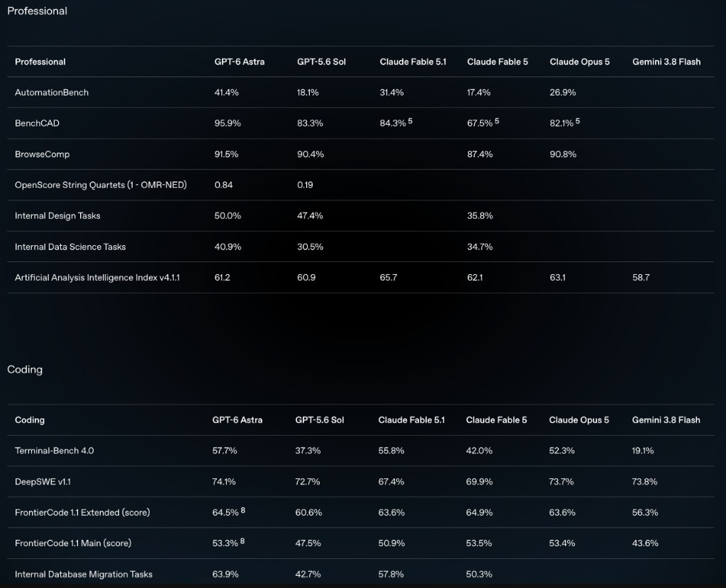The height and width of the screenshot is (588, 726).
Task: Select the 'DeepSWE v1.1' row label
Action: point(43,482)
